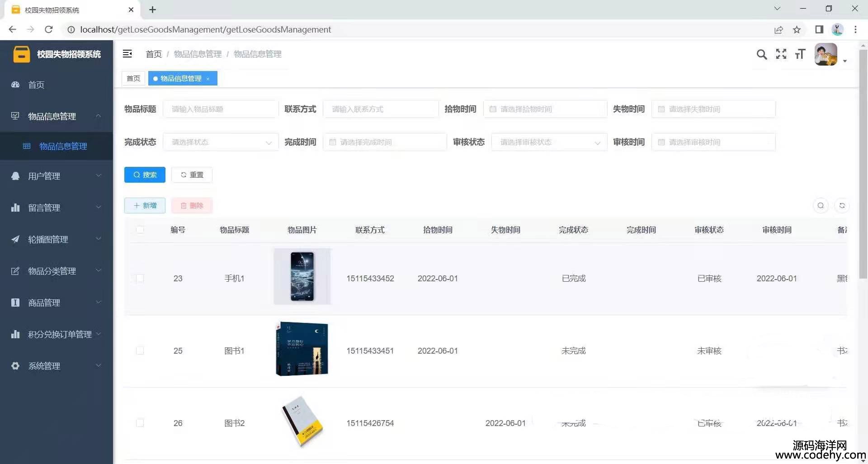868x464 pixels.
Task: Click the sidebar collapse hamburger icon
Action: click(x=127, y=54)
